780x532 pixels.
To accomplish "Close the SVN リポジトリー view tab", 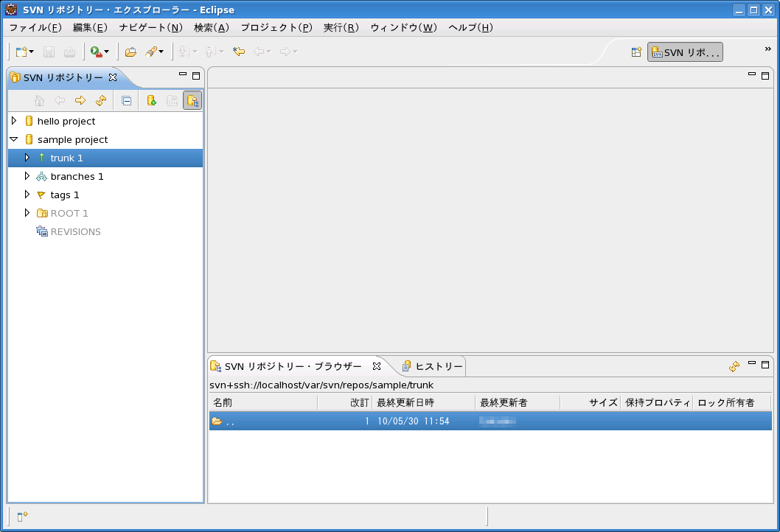I will coord(113,77).
